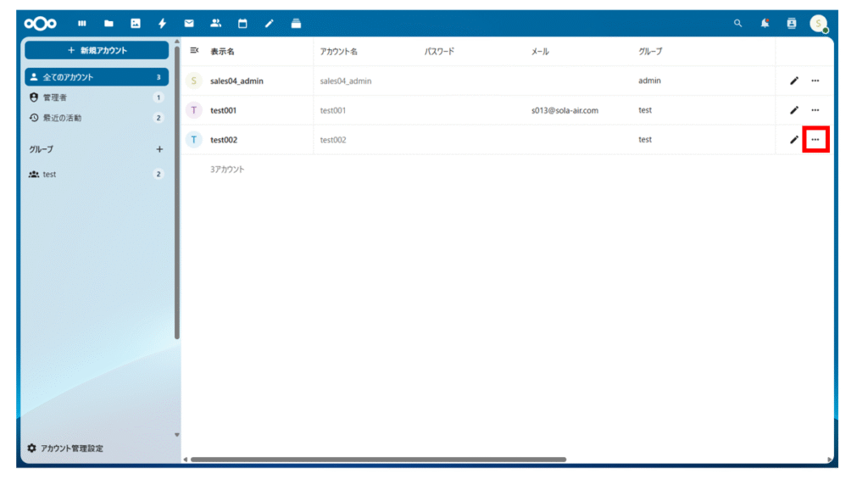868x479 pixels.
Task: Open the user avatar menu
Action: pos(817,24)
